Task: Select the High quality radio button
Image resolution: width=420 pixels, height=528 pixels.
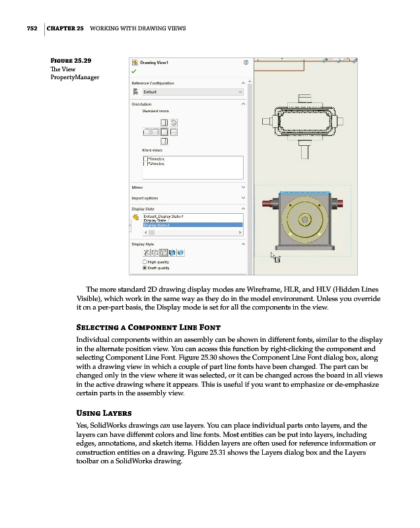Action: (x=145, y=262)
